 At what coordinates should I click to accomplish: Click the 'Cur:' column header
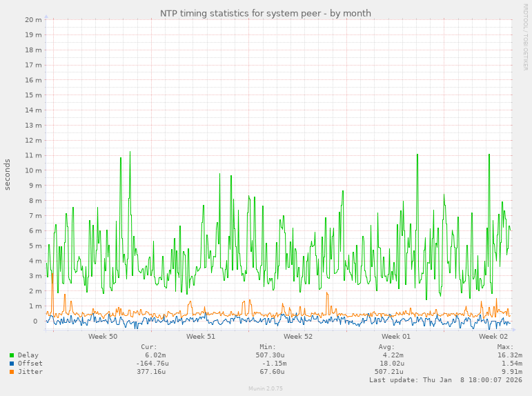149,347
